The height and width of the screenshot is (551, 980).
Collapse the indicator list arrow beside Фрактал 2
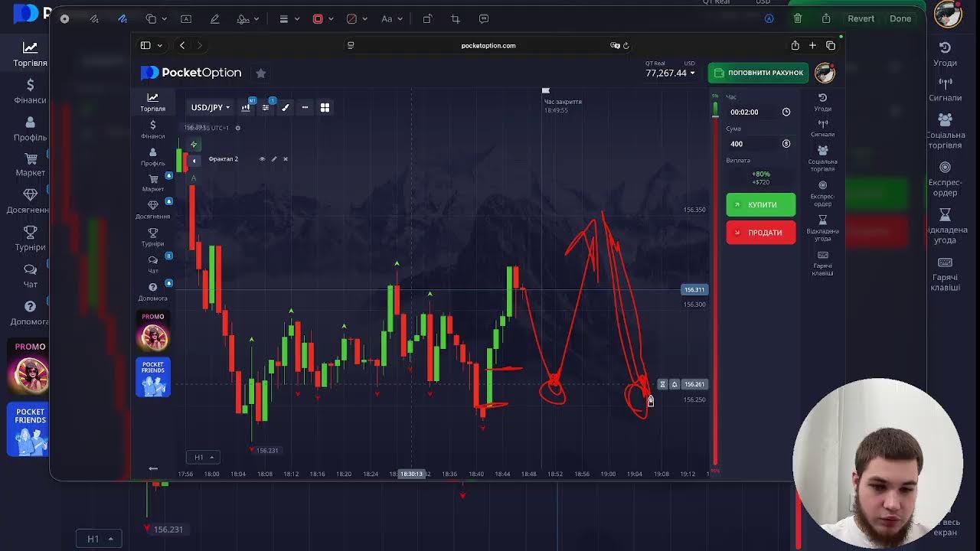coord(194,160)
